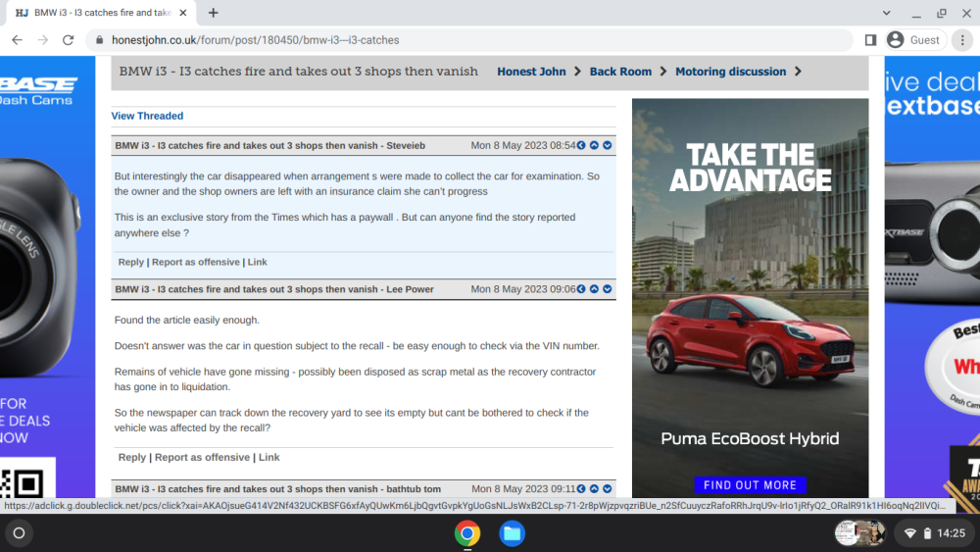Open Chrome from the shelf
980x552 pixels.
coord(466,533)
